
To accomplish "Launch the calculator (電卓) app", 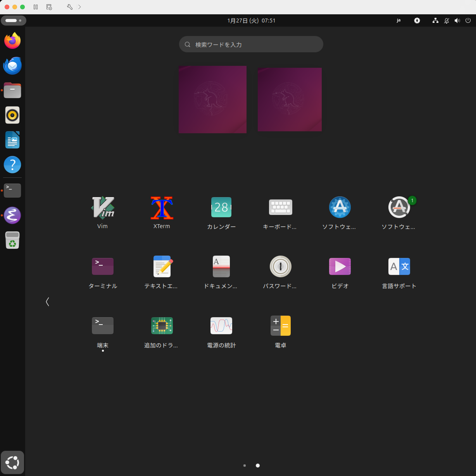I will tap(280, 326).
